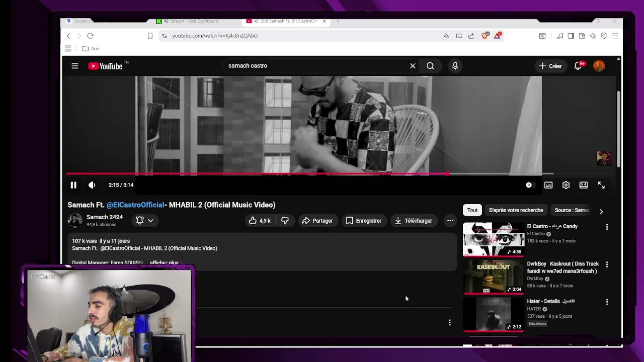Run search with magnifier button
Screen dimensions: 644x362
pyautogui.click(x=430, y=66)
